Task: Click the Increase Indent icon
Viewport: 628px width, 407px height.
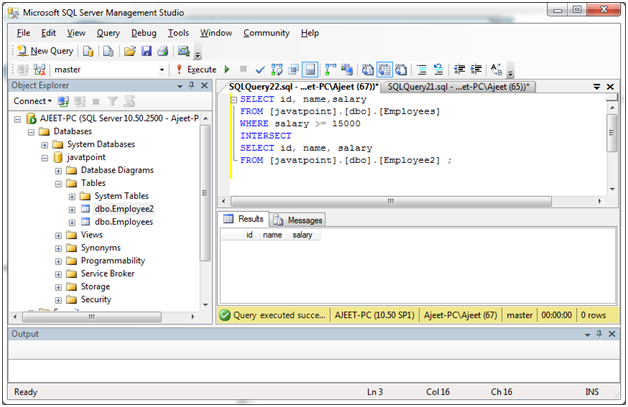Action: click(x=476, y=70)
